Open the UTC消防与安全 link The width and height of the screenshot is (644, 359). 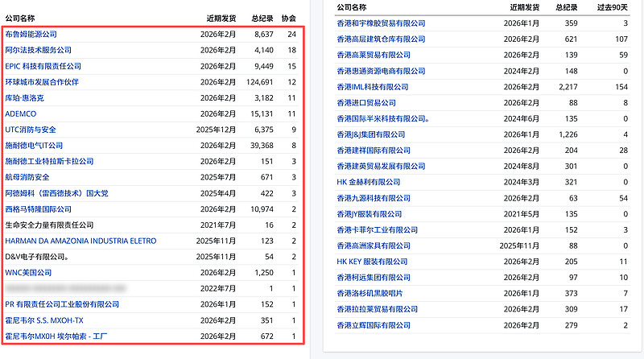(31, 130)
